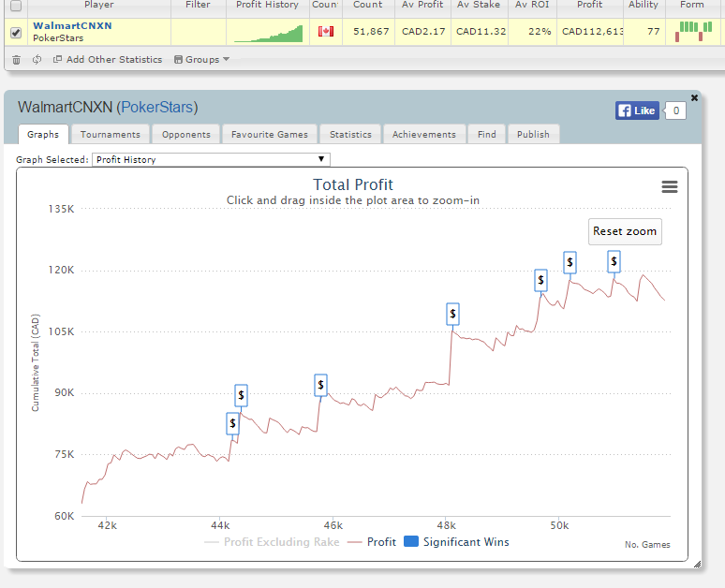Click the trash delete icon
This screenshot has height=588, width=725.
tap(16, 60)
